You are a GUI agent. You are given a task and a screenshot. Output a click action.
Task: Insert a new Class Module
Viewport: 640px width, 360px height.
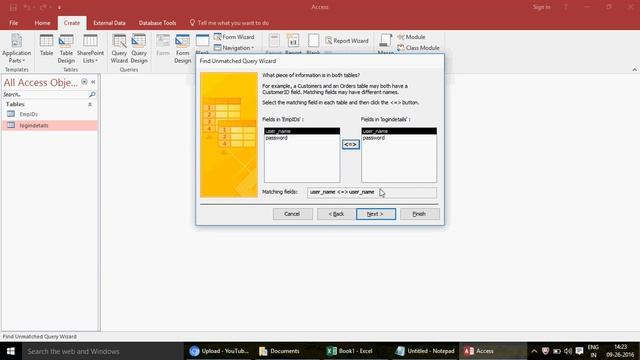click(418, 48)
